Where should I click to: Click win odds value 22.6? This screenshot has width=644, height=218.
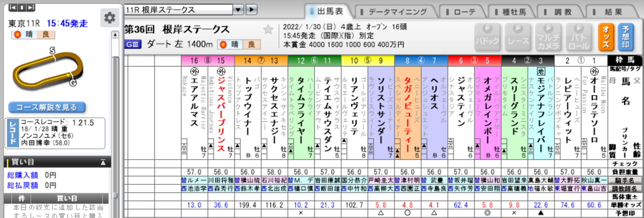point(541,205)
